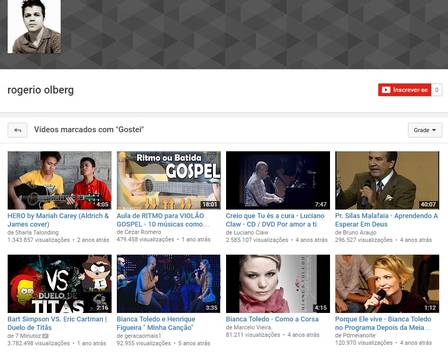Screen dimensions: 448x362
Task: Visit the Sharla Talonding channel link
Action: click(x=37, y=232)
